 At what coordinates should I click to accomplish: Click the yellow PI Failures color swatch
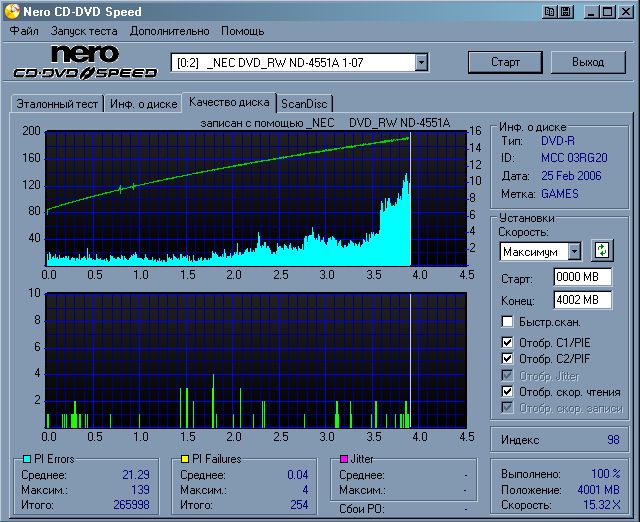coord(184,459)
